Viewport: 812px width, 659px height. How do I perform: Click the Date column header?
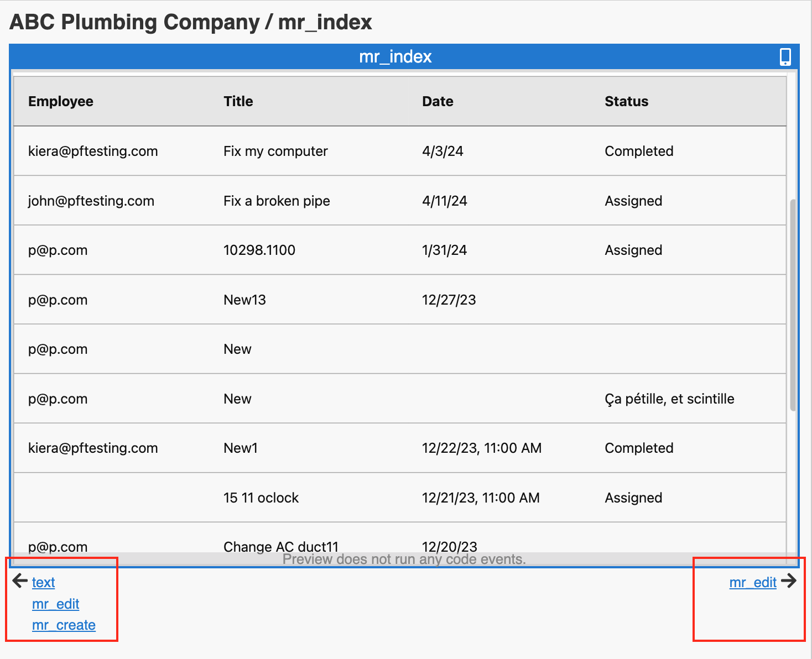[x=438, y=102]
